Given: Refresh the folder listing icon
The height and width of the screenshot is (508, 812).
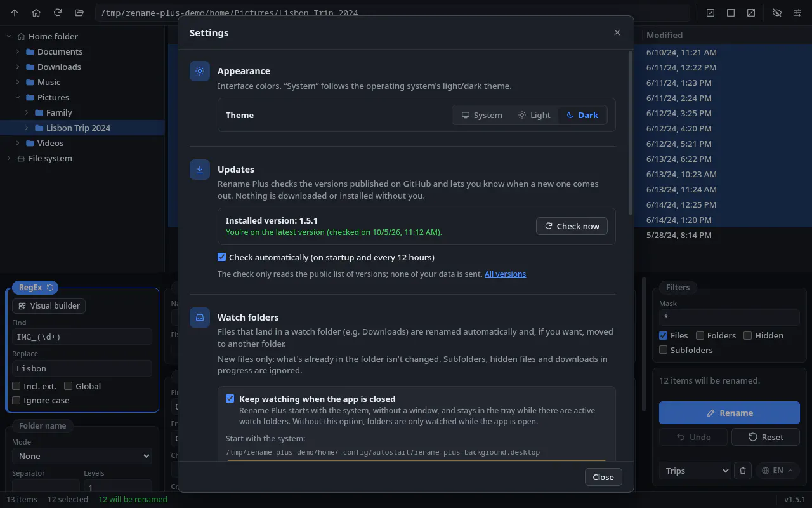Looking at the screenshot, I should 58,13.
